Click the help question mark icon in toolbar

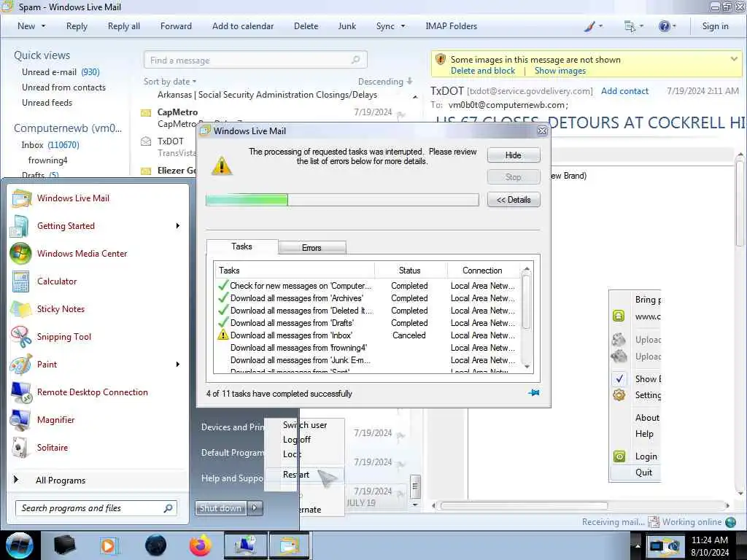point(664,26)
